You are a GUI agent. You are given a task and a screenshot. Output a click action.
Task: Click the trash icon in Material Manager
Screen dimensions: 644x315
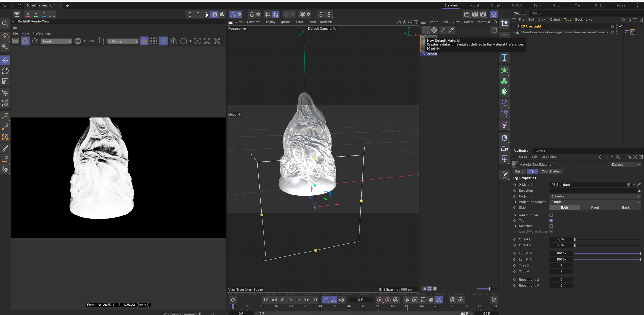pyautogui.click(x=494, y=30)
